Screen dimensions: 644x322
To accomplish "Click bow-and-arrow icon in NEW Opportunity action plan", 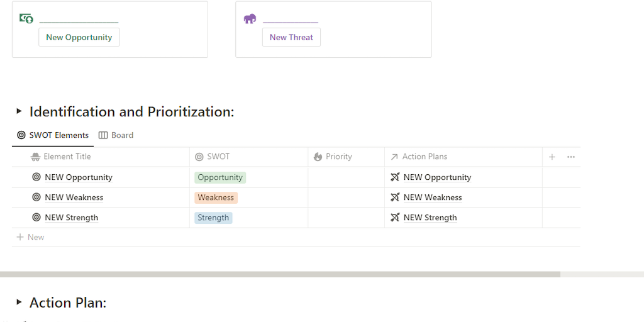I will click(x=395, y=177).
